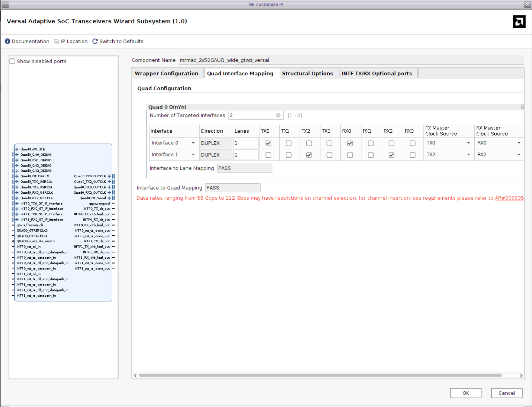Confirm settings with the OK button
Image resolution: width=532 pixels, height=407 pixels.
466,393
